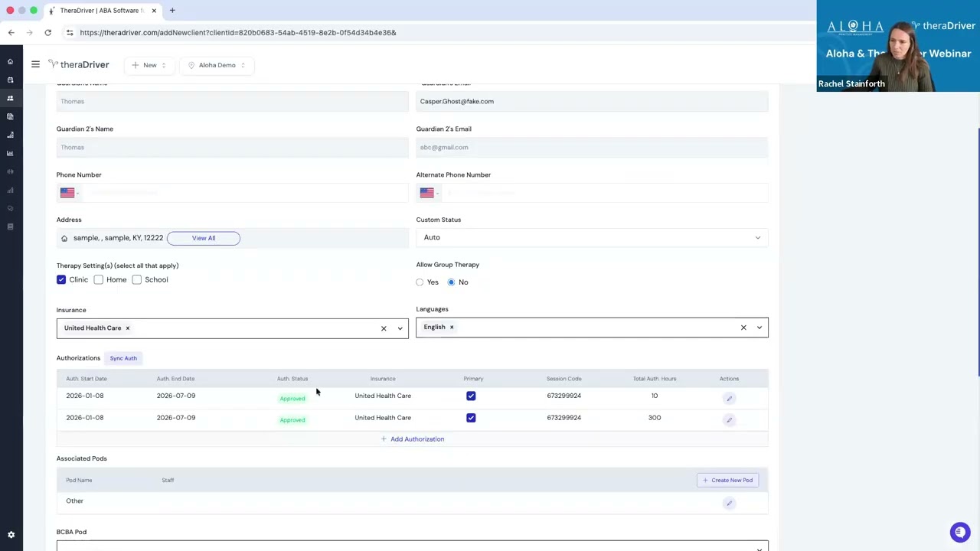
Task: Open Phone Number country flag selector
Action: (69, 193)
